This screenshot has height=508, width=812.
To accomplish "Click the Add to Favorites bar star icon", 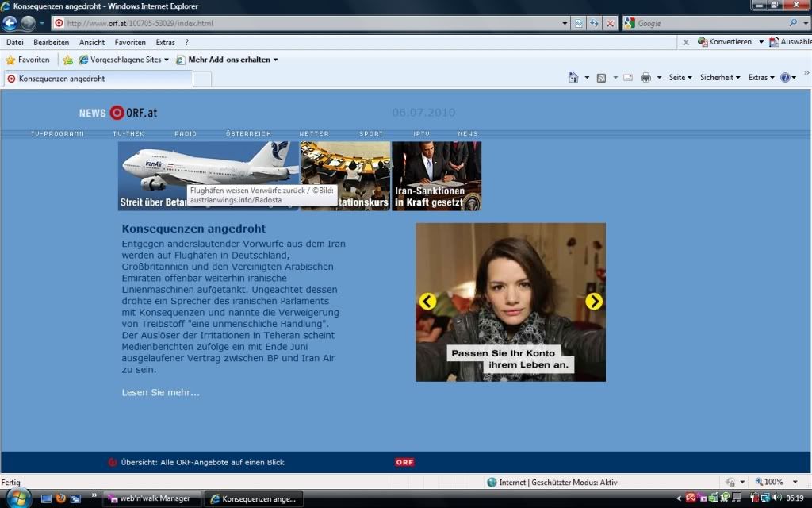I will 68,60.
